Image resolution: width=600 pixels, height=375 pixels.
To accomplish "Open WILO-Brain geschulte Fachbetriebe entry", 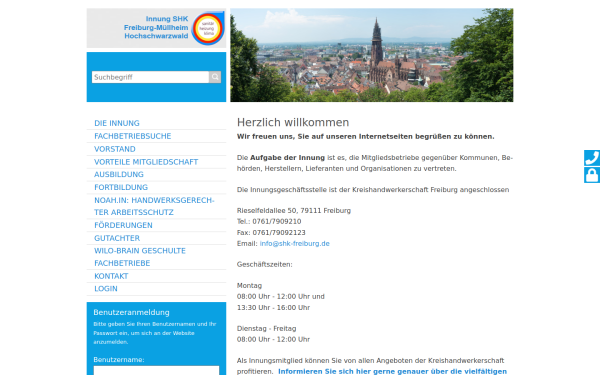I will tap(140, 257).
